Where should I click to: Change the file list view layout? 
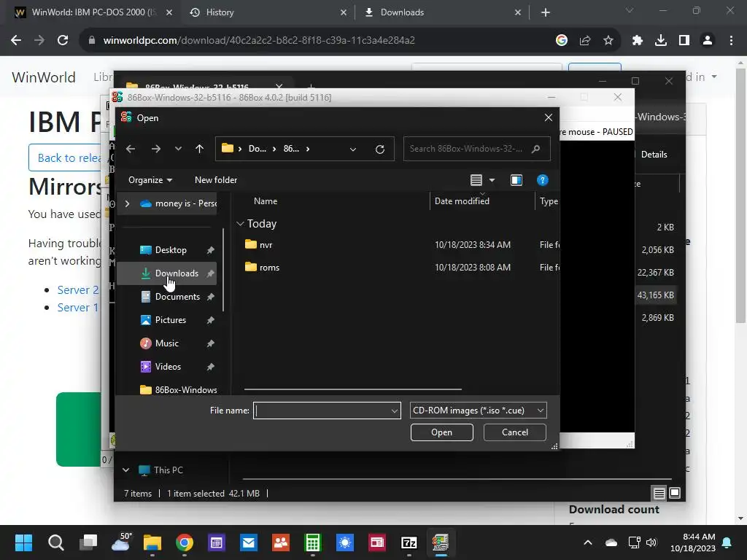(476, 180)
